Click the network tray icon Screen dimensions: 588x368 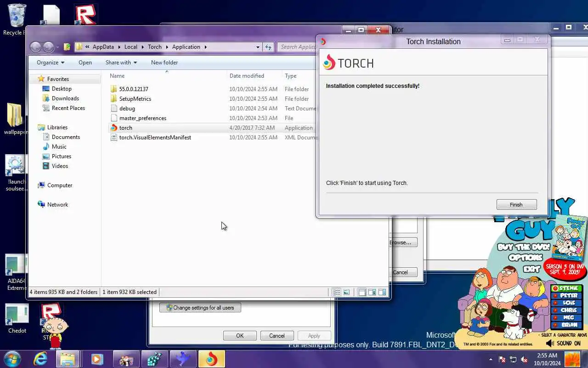click(x=513, y=359)
